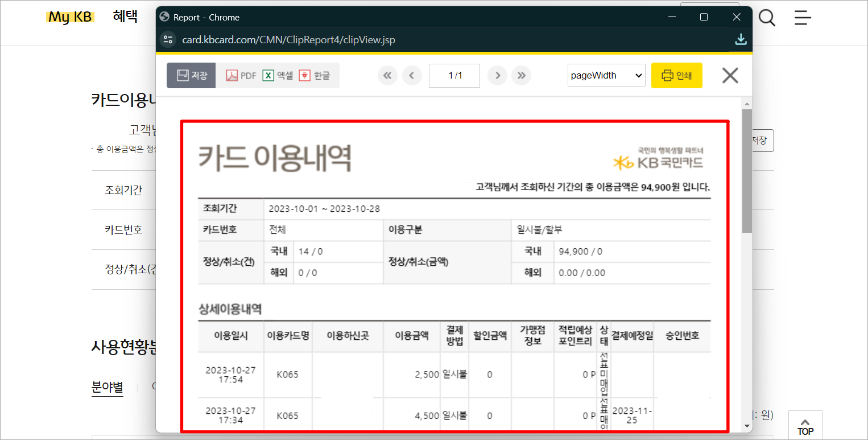The width and height of the screenshot is (868, 440).
Task: Open the 혜택 menu item
Action: [x=126, y=17]
